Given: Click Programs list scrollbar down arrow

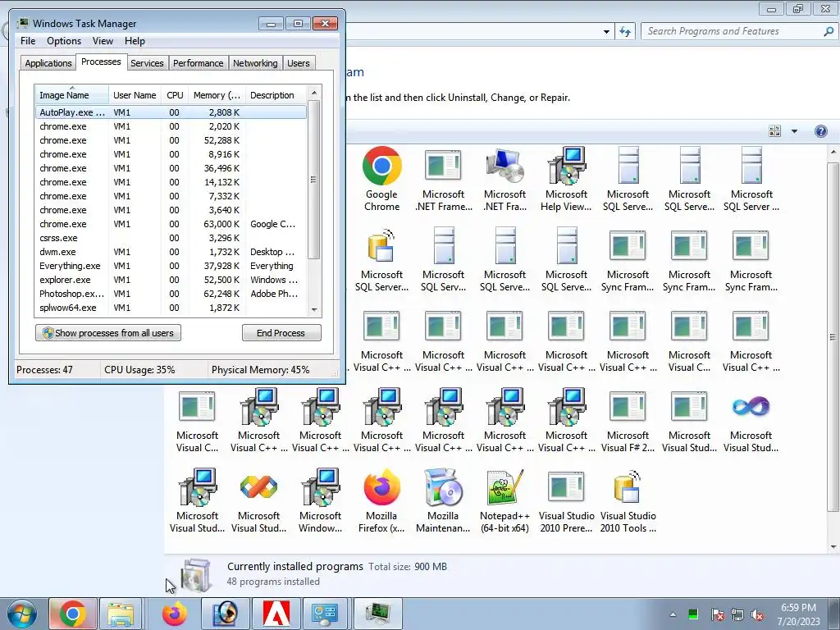Looking at the screenshot, I should click(833, 547).
